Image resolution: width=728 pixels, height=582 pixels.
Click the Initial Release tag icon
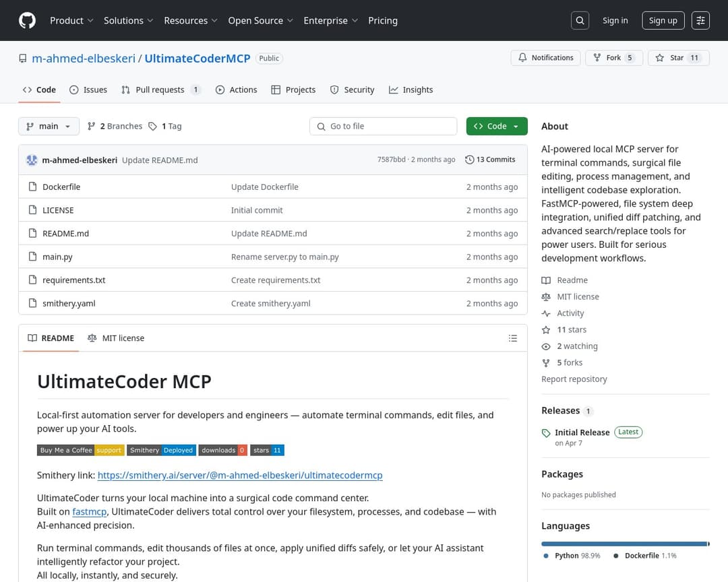coord(546,433)
